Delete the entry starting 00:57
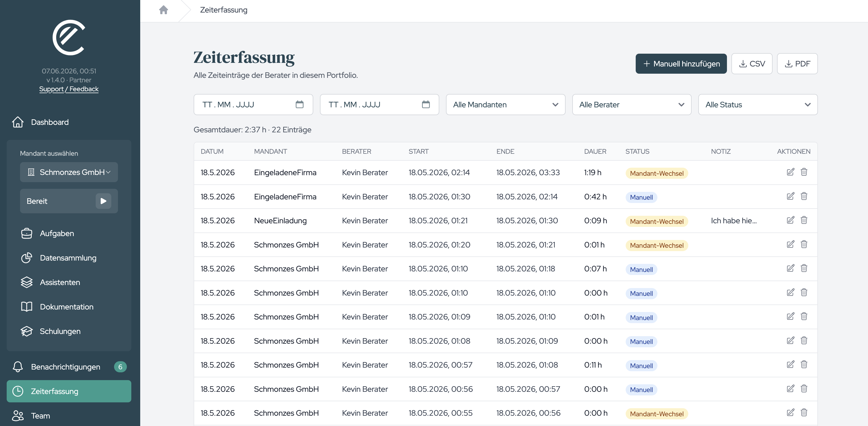 point(804,364)
